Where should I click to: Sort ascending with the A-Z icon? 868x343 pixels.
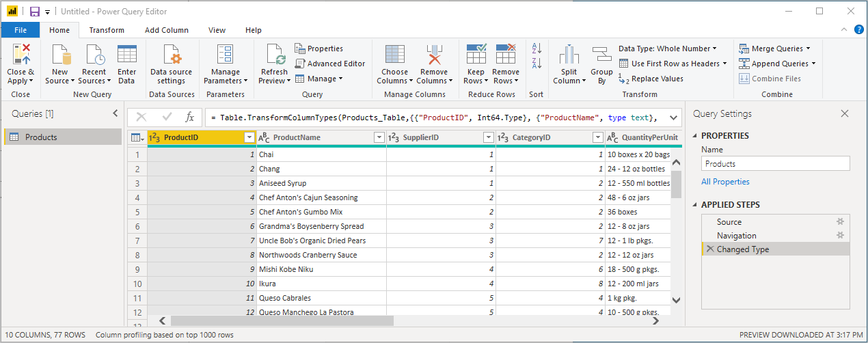pos(537,49)
